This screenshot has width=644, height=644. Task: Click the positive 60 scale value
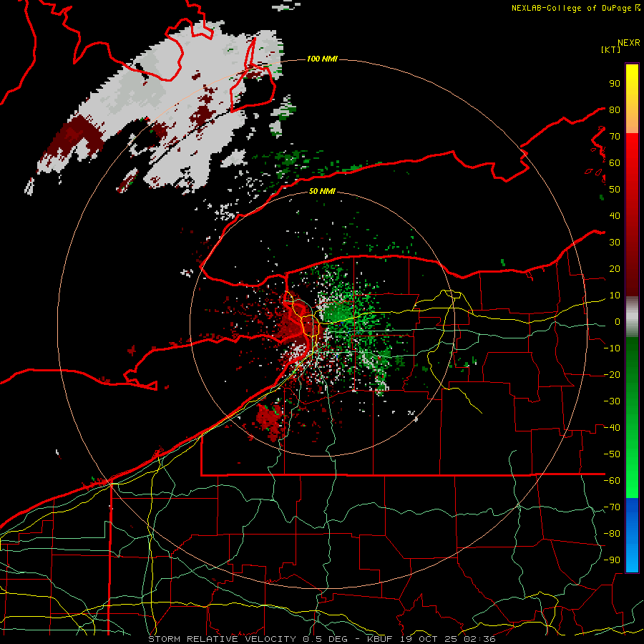(x=615, y=162)
